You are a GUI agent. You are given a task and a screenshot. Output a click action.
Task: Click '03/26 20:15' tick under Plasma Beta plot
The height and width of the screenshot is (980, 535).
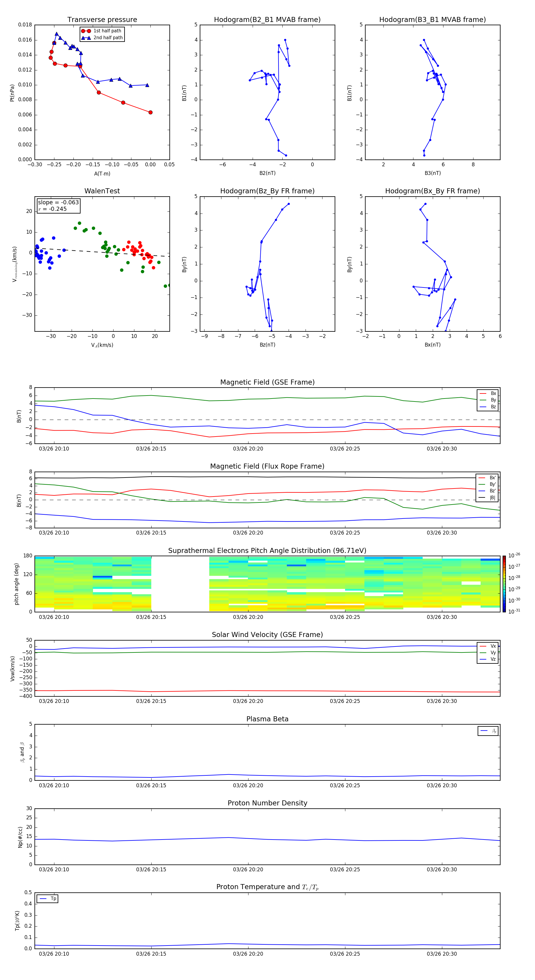pyautogui.click(x=151, y=785)
